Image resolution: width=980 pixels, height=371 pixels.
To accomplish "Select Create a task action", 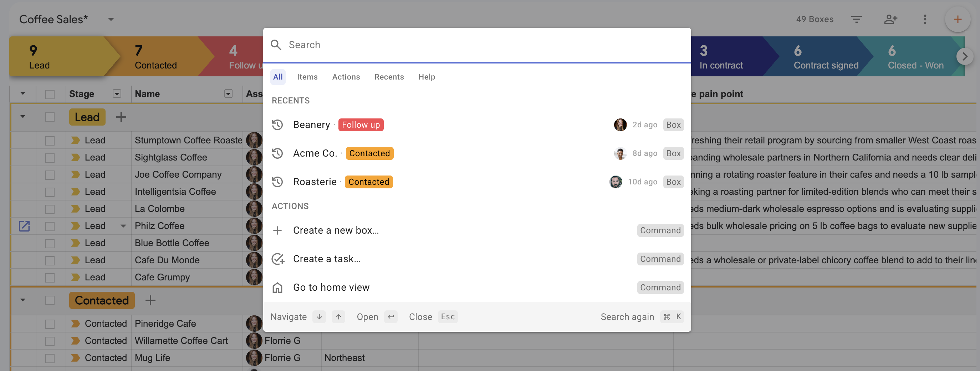I will (x=477, y=259).
